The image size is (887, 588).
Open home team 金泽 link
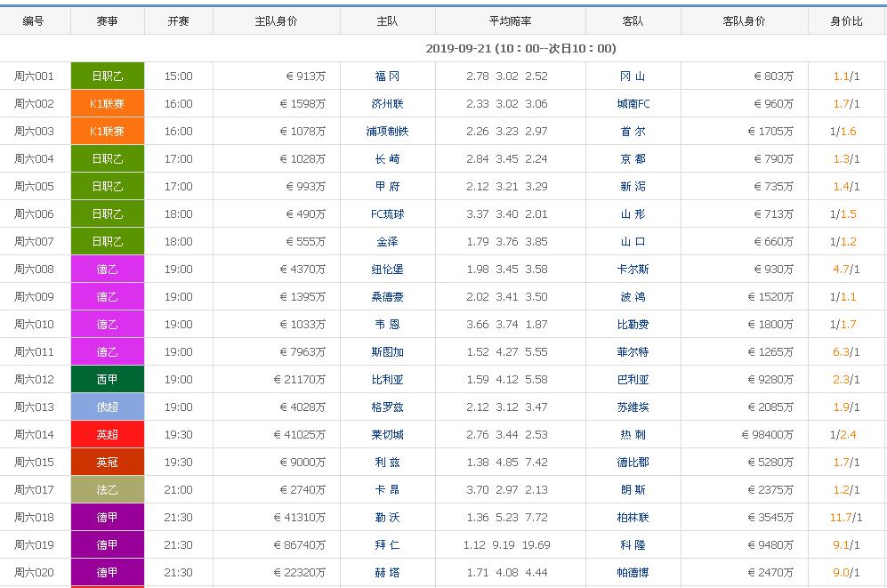point(387,242)
